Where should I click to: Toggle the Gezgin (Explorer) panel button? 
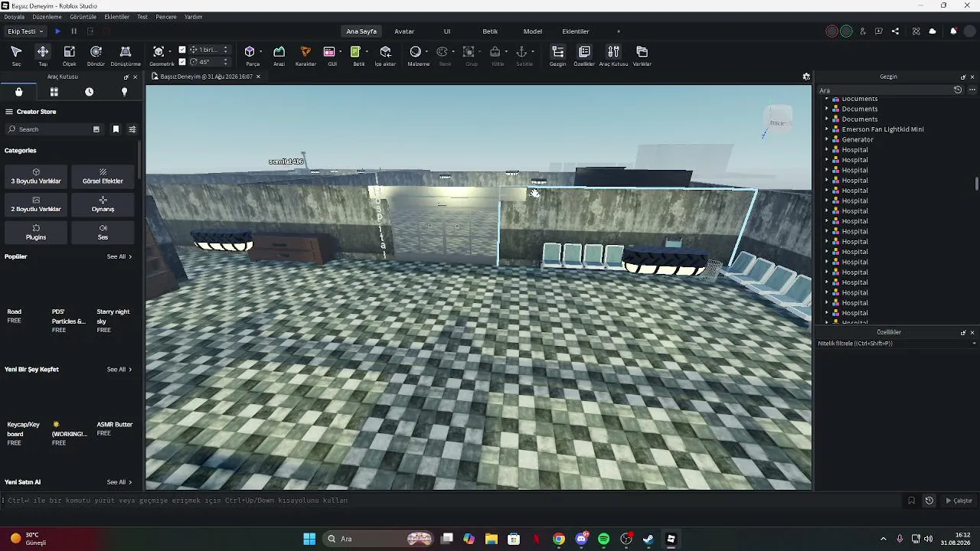(x=557, y=55)
